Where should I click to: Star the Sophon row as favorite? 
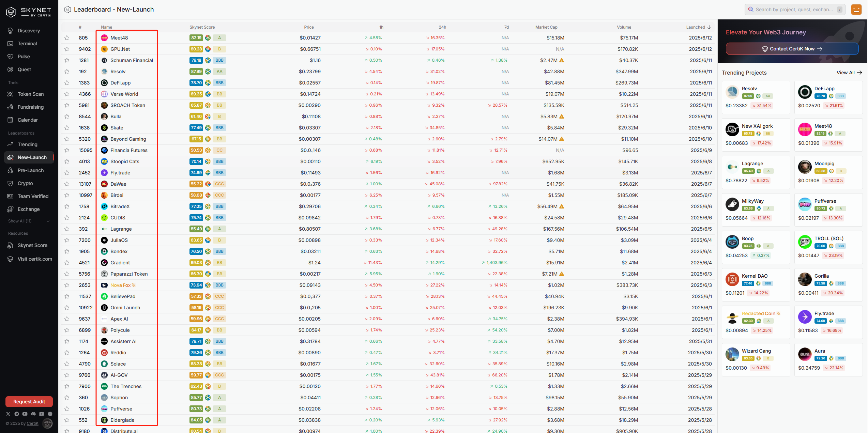(67, 398)
